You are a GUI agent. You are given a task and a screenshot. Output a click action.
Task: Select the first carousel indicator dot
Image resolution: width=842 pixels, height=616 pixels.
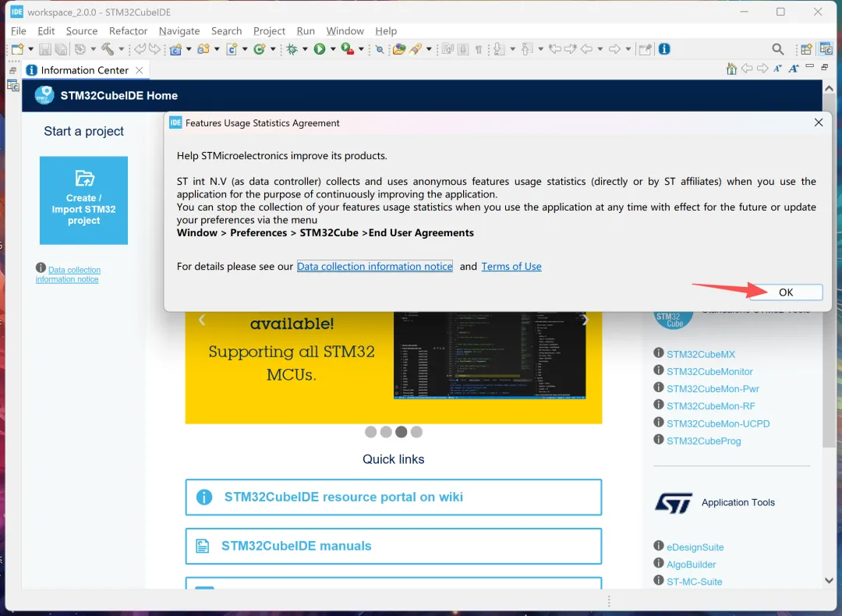pyautogui.click(x=370, y=432)
